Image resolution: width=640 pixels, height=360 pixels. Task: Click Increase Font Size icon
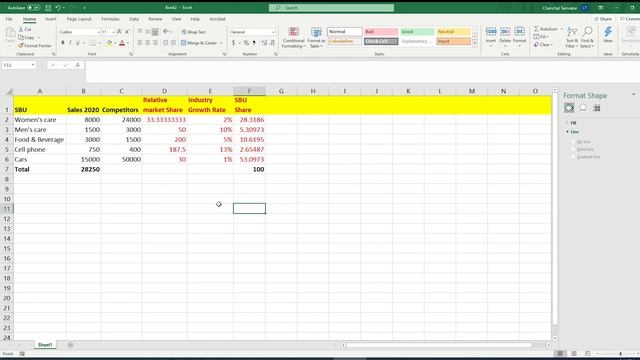[x=119, y=32]
